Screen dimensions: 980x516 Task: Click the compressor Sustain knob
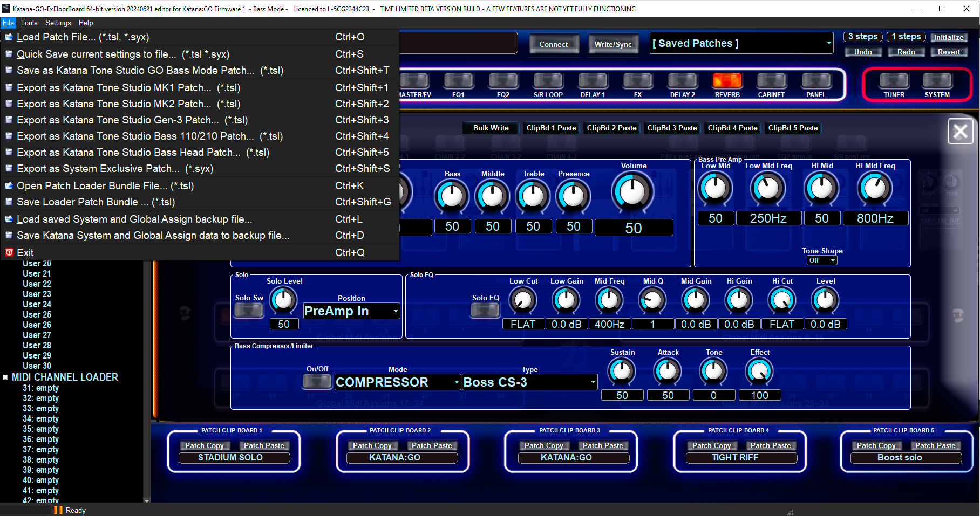tap(622, 371)
